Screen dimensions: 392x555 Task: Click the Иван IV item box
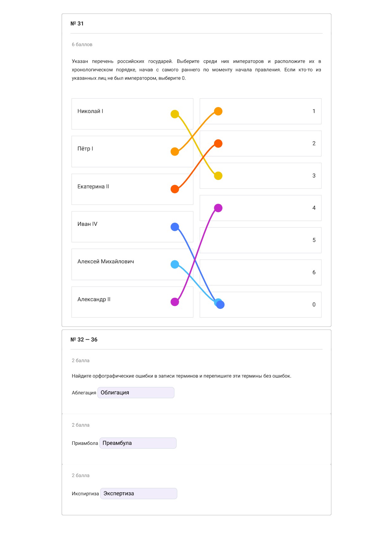coord(132,227)
